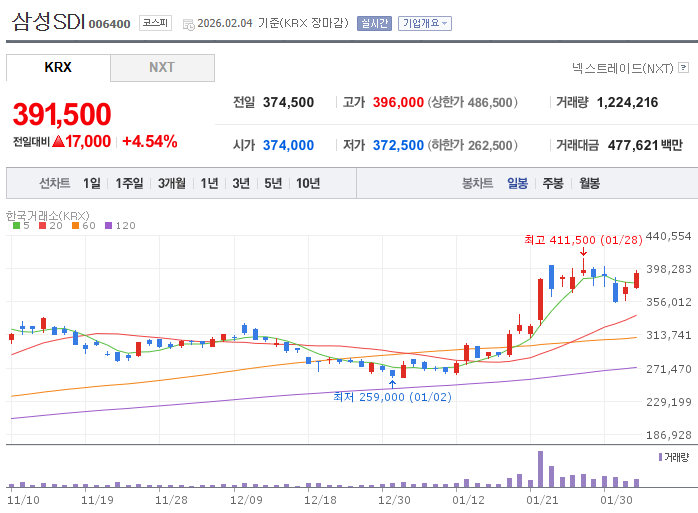This screenshot has width=698, height=513.
Task: Select the 5년 line chart period
Action: point(273,183)
